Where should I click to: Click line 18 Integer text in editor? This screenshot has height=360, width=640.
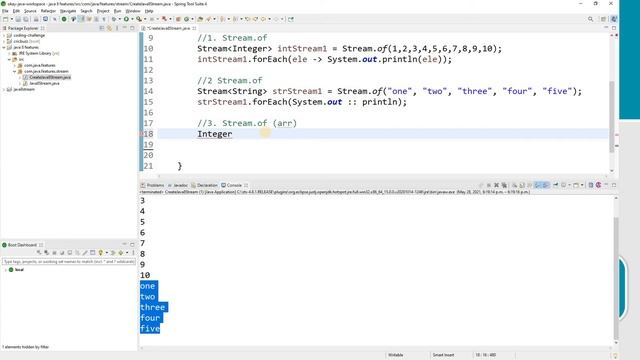215,134
